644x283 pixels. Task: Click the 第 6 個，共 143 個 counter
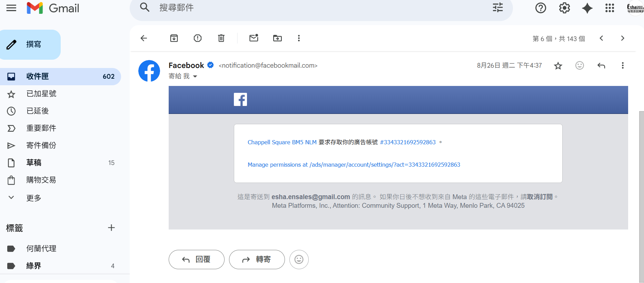point(559,39)
